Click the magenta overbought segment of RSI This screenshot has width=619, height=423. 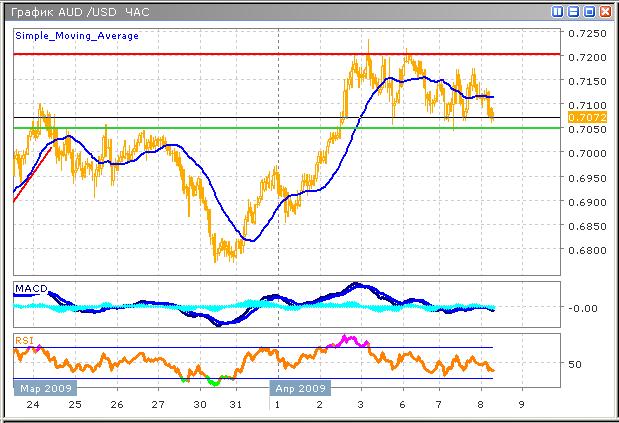click(349, 341)
